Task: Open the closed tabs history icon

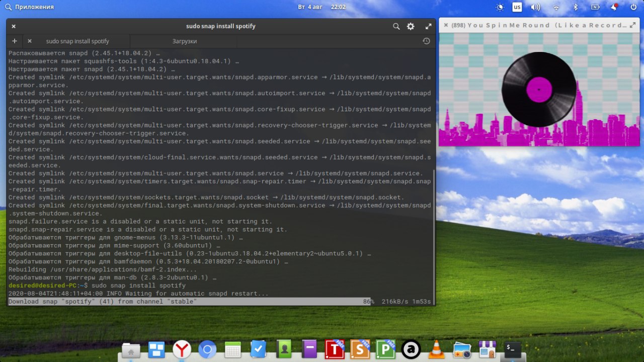Action: coord(426,41)
